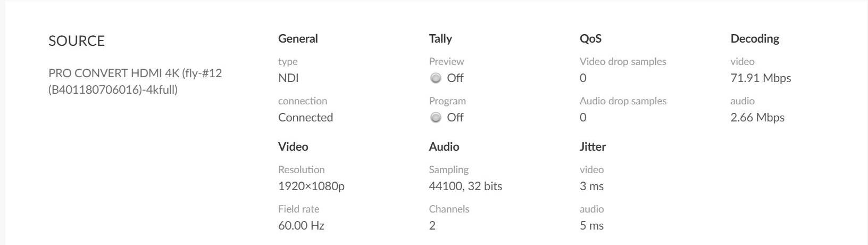Click the Decoding section heading
Screen dimensions: 868x245
[x=755, y=39]
